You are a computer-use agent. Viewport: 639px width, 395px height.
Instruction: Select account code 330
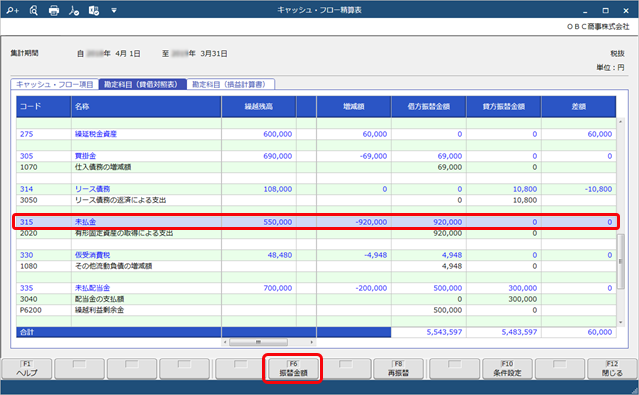[x=26, y=255]
